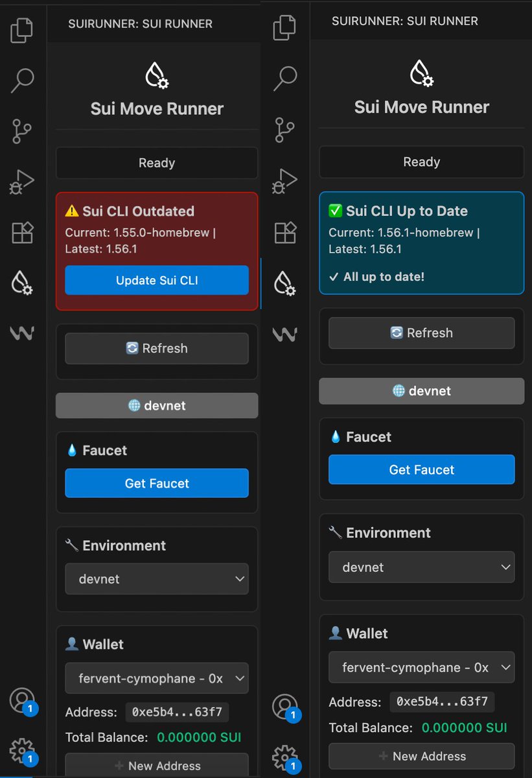The height and width of the screenshot is (778, 532).
Task: Open Manage gear icon in right screenshot
Action: [286, 757]
